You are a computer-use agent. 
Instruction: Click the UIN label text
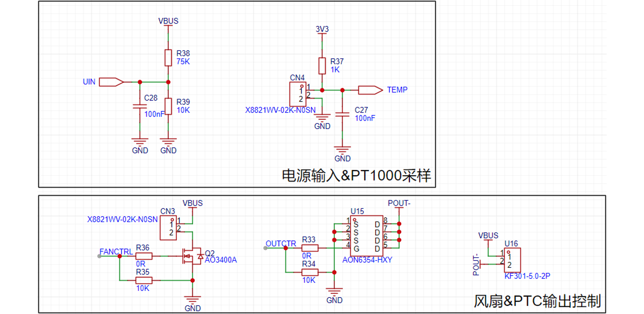pos(89,82)
